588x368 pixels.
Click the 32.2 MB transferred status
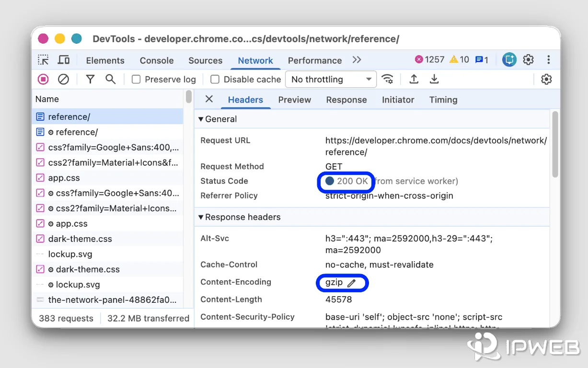click(148, 318)
